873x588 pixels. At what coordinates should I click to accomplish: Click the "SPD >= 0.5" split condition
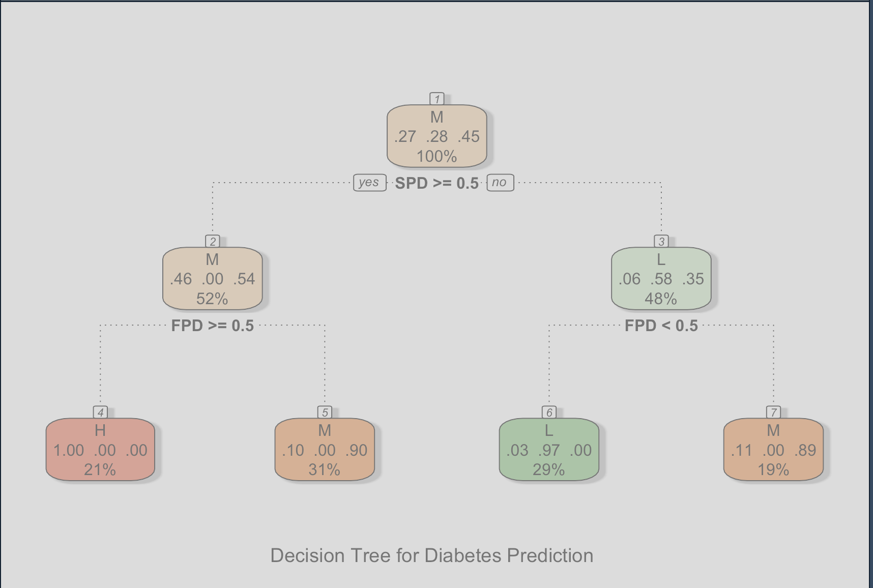(437, 183)
